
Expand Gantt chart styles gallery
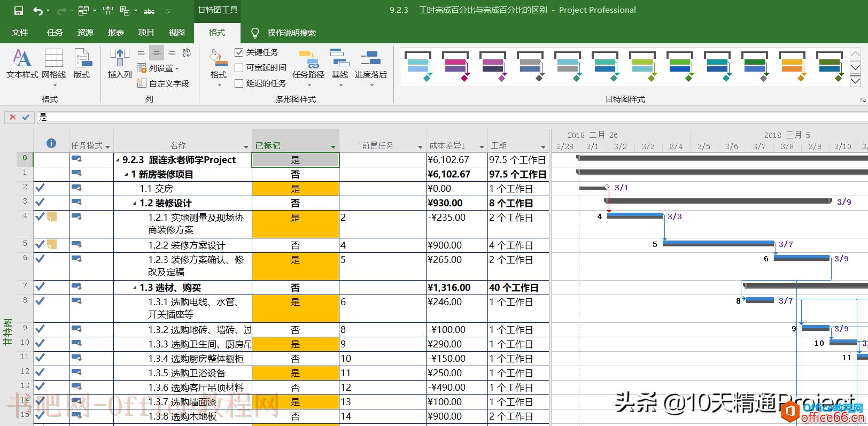tap(855, 81)
